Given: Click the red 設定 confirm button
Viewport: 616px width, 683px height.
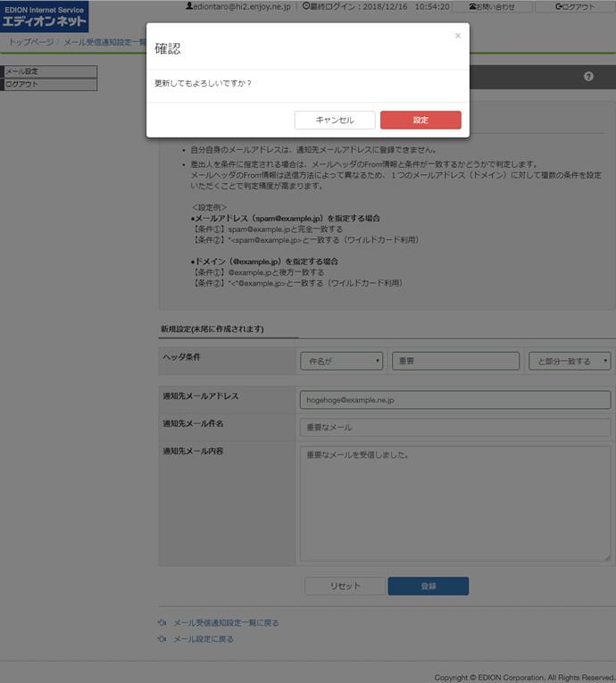Looking at the screenshot, I should coord(420,121).
